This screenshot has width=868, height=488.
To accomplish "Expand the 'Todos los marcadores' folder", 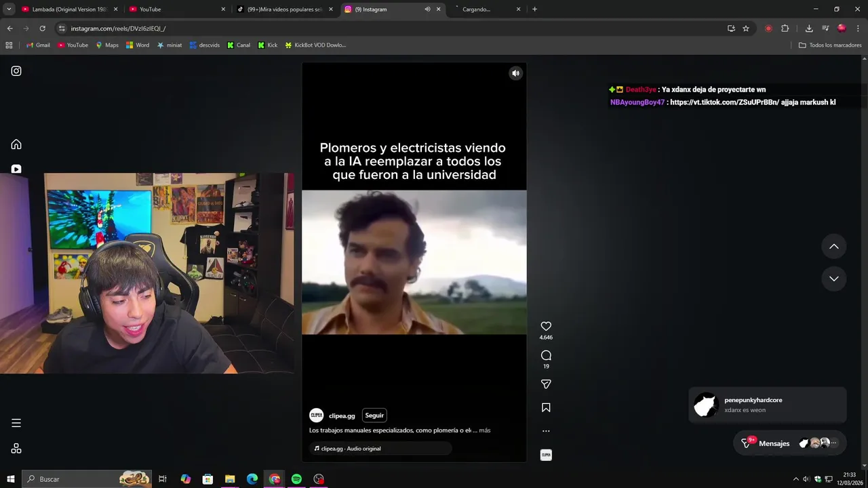I will click(x=830, y=45).
